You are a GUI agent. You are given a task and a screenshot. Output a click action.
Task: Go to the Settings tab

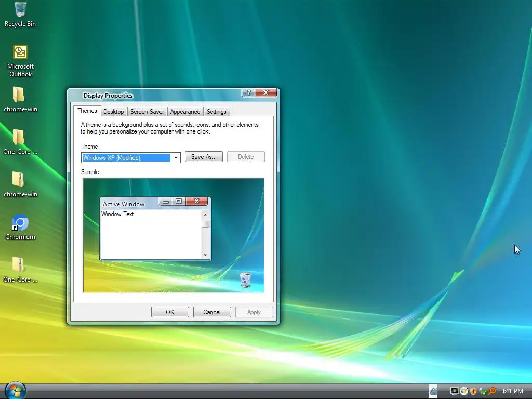point(217,112)
